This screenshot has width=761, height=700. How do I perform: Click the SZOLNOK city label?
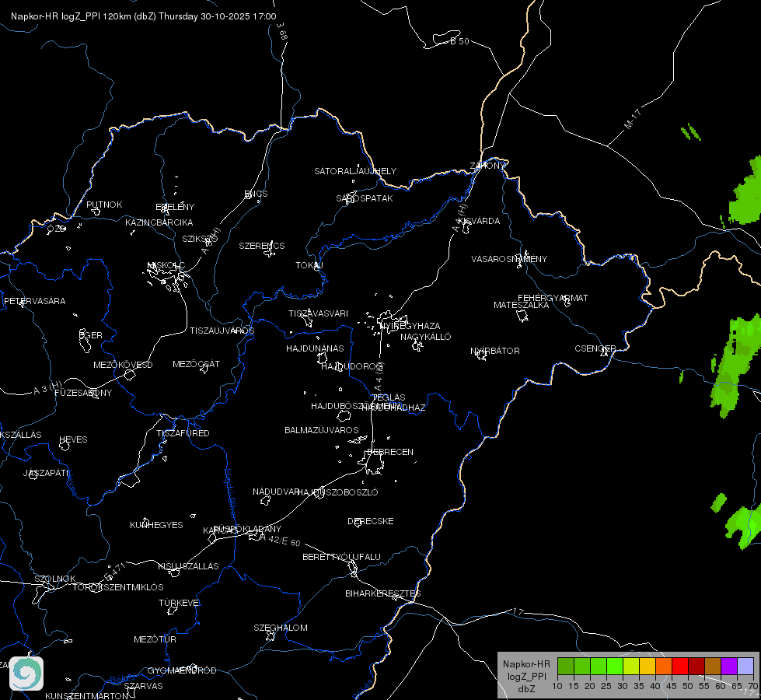coord(55,579)
